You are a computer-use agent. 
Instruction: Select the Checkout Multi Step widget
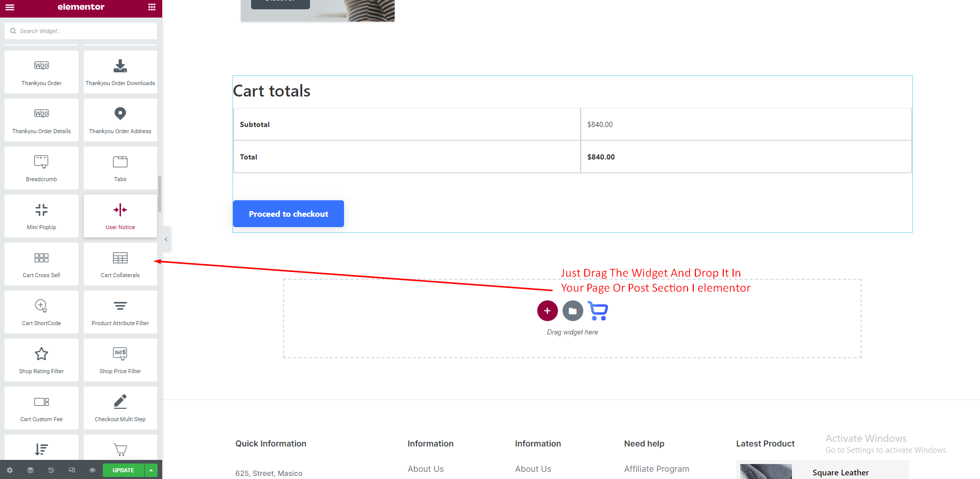(120, 408)
